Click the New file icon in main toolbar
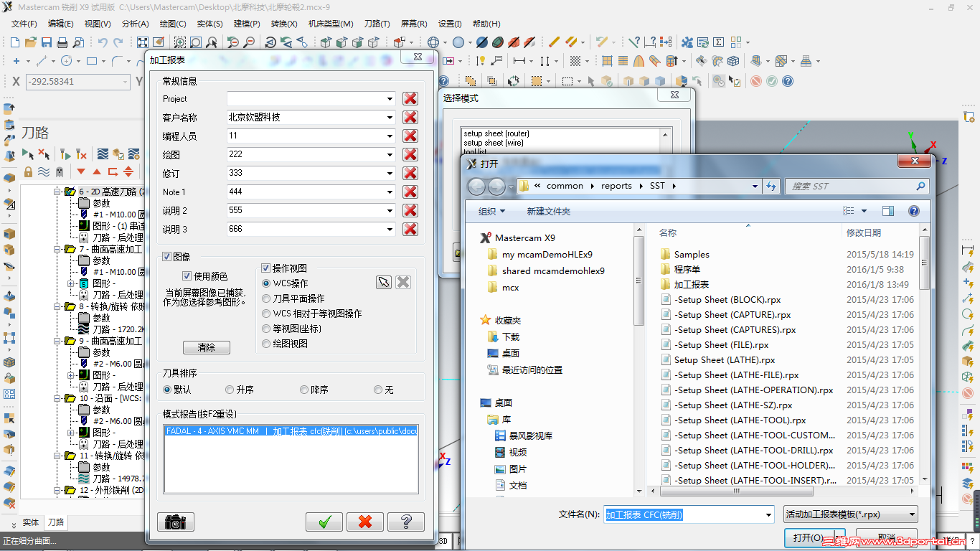Screen dimensions: 980x551 (x=16, y=42)
